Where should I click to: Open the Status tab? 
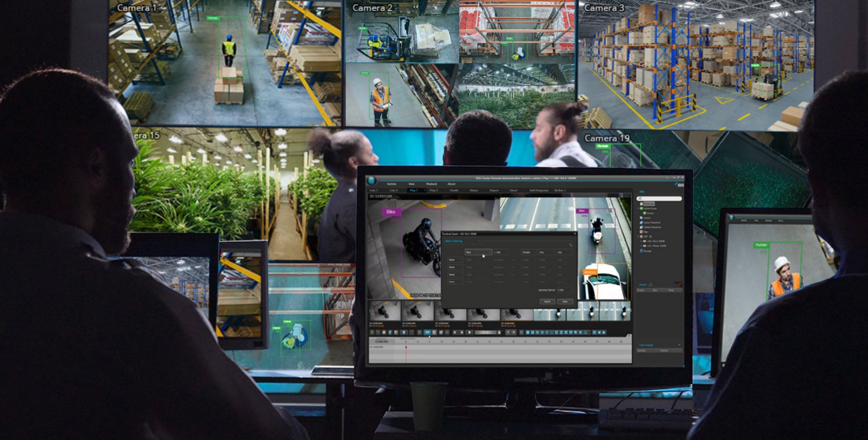pyautogui.click(x=474, y=190)
